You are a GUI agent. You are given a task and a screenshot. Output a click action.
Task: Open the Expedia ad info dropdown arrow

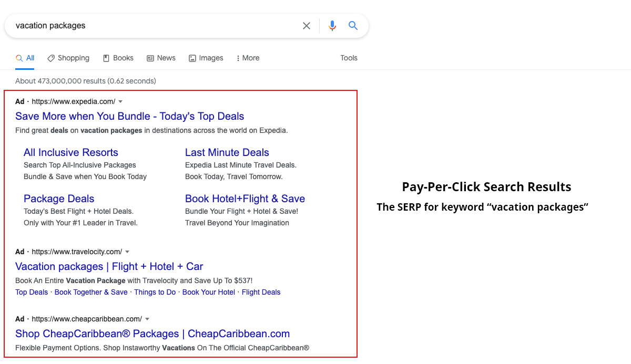point(120,101)
